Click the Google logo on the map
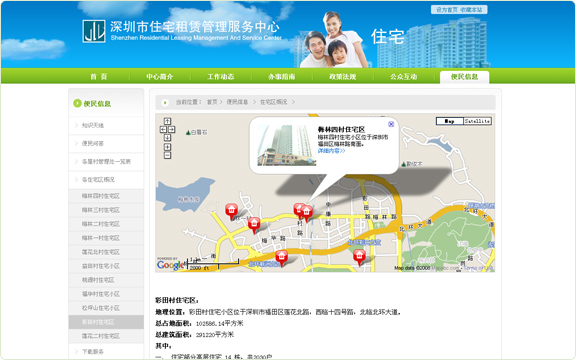Image resolution: width=576 pixels, height=360 pixels. [170, 264]
